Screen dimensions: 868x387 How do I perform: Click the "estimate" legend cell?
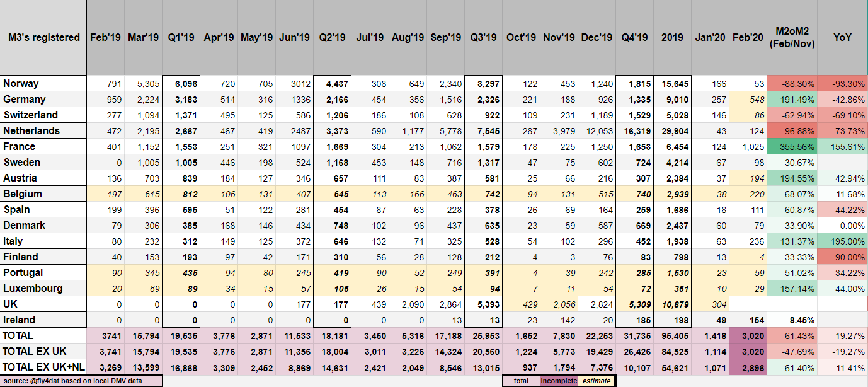597,381
